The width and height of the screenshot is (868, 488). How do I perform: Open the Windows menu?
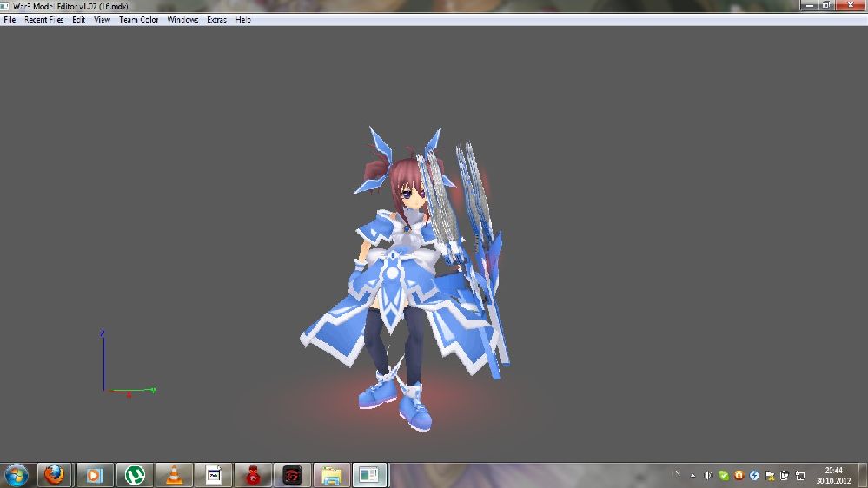point(182,19)
